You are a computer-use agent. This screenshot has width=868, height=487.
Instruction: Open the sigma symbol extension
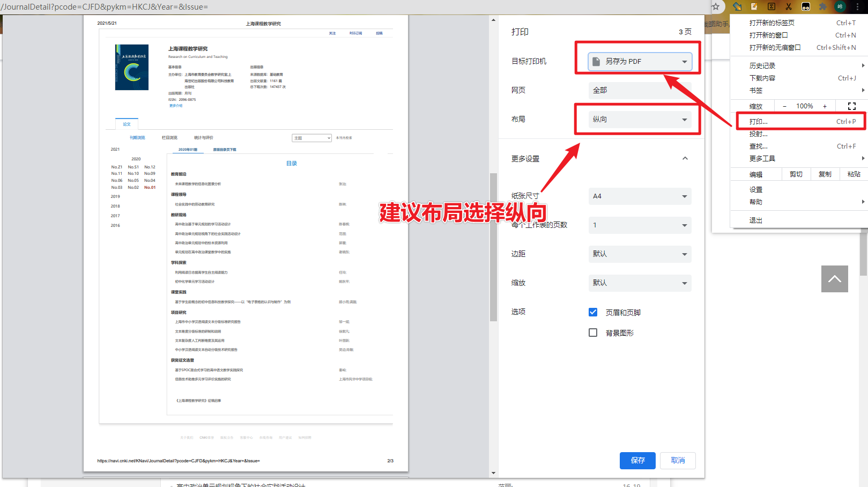pyautogui.click(x=771, y=6)
